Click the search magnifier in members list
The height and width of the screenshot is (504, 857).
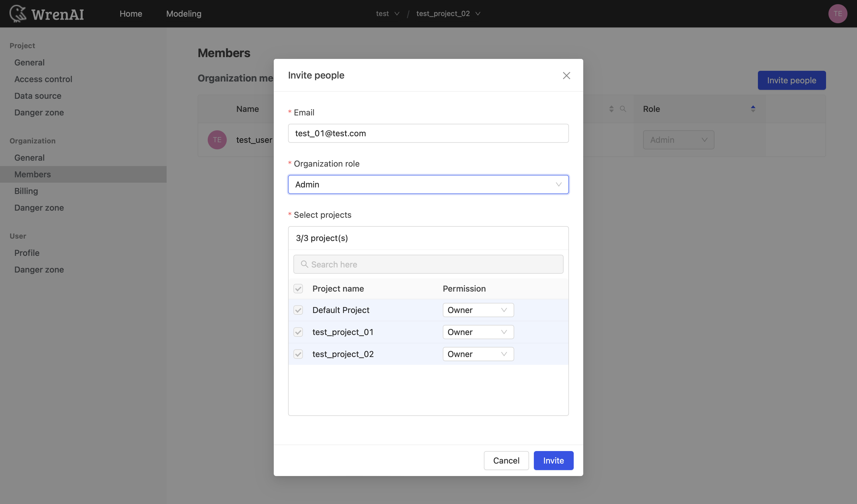point(623,109)
